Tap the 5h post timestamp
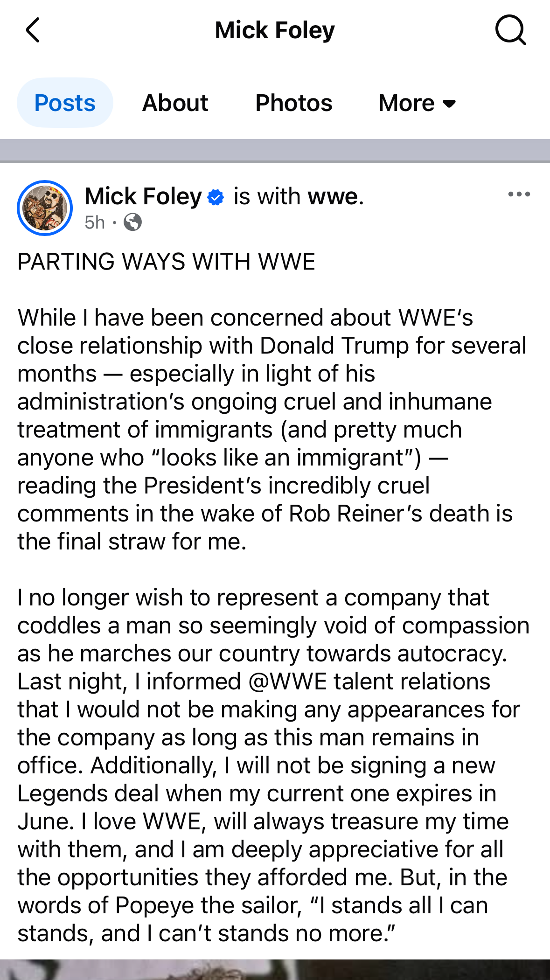The height and width of the screenshot is (980, 550). (x=95, y=222)
